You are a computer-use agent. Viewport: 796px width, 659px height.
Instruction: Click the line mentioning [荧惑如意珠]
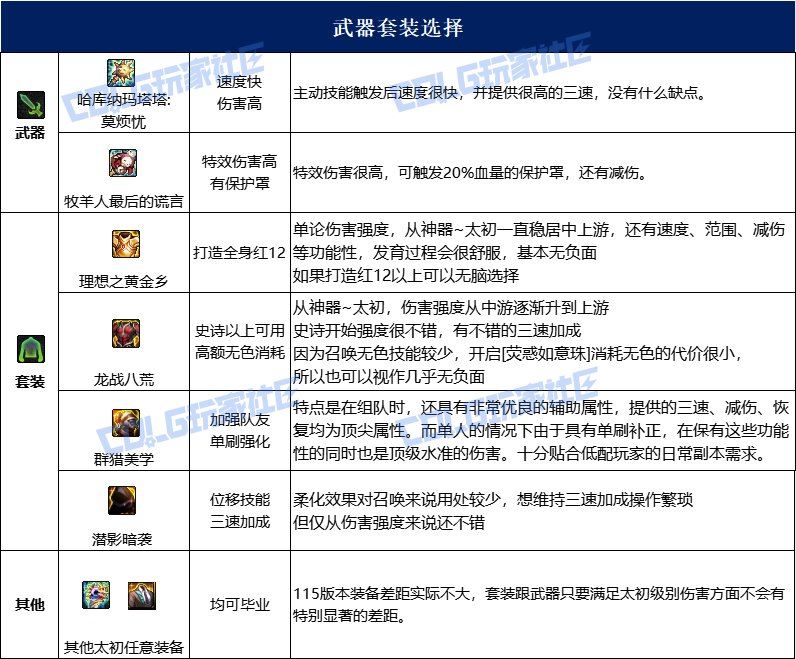[x=518, y=353]
